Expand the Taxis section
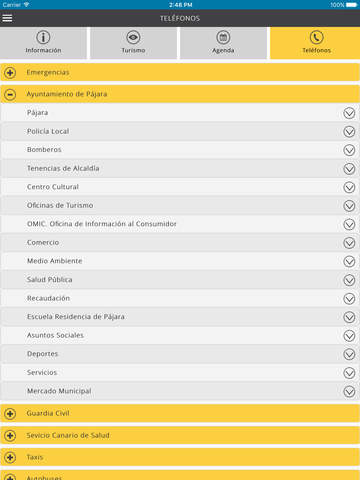The height and width of the screenshot is (480, 360). [180, 457]
